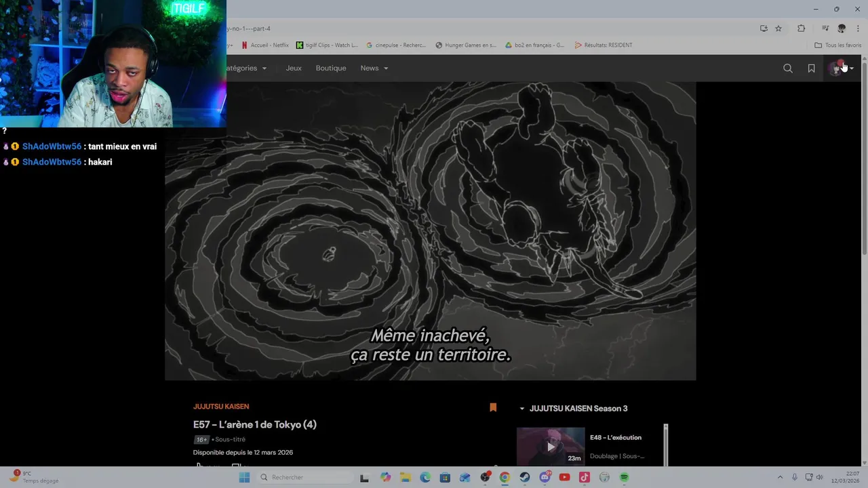Open the JUJUTSU KAISEN series link
Image resolution: width=868 pixels, height=488 pixels.
click(x=221, y=407)
